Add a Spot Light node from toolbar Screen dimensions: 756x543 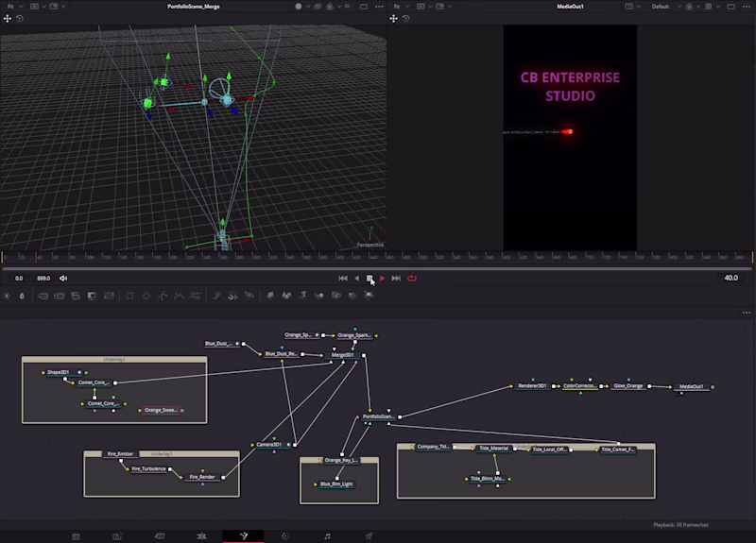click(352, 296)
